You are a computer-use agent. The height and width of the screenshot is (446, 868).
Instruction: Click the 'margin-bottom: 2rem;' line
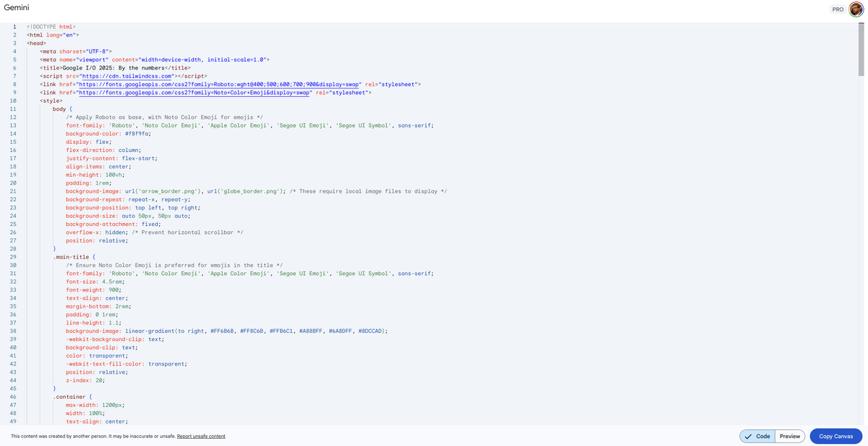(98, 306)
